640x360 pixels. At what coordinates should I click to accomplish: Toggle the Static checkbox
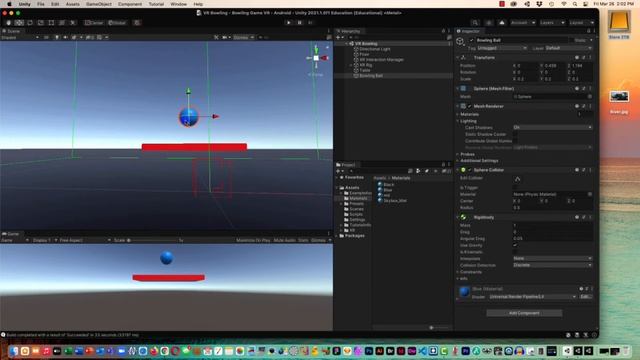point(571,40)
